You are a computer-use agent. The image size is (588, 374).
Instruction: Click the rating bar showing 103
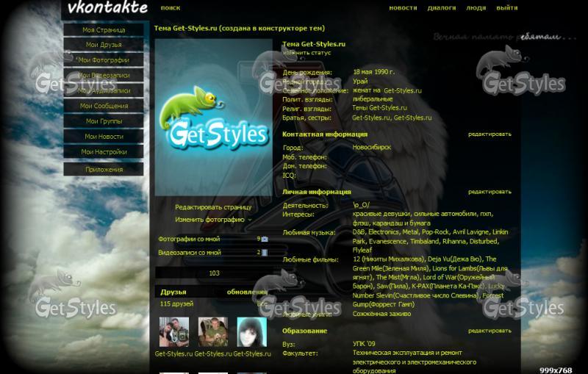[214, 273]
